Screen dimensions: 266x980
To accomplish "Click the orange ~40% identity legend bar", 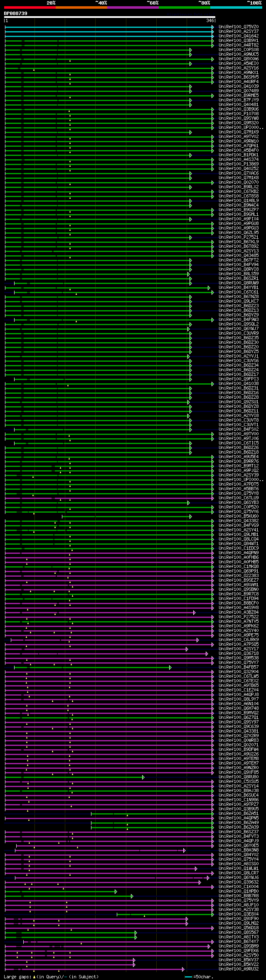I will tap(81, 7).
